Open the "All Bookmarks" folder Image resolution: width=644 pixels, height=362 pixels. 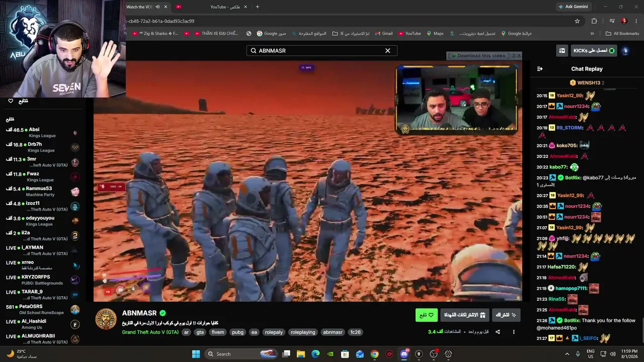tap(622, 34)
